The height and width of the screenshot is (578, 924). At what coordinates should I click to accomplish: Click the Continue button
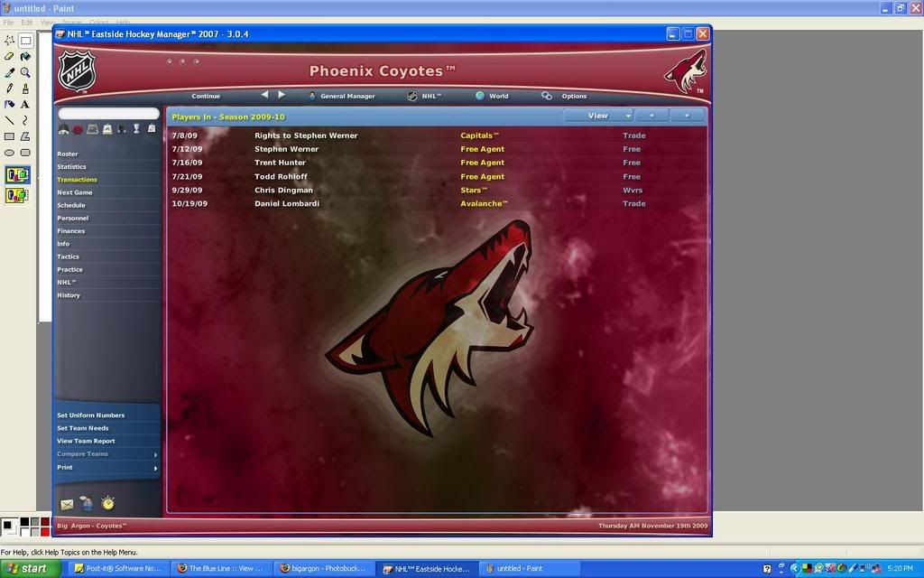[x=206, y=96]
